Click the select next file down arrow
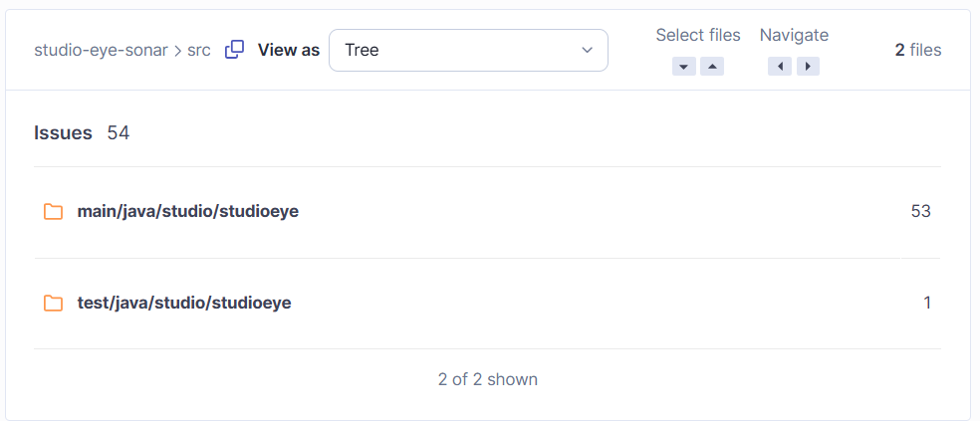 click(684, 67)
